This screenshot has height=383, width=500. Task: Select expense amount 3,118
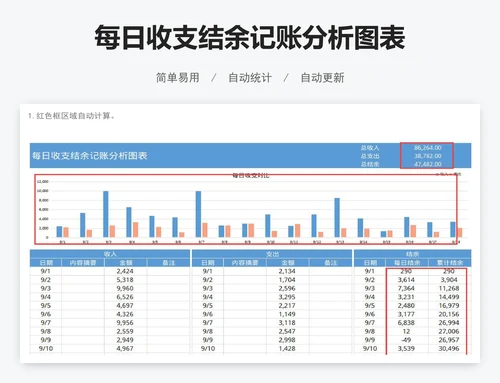click(x=287, y=323)
